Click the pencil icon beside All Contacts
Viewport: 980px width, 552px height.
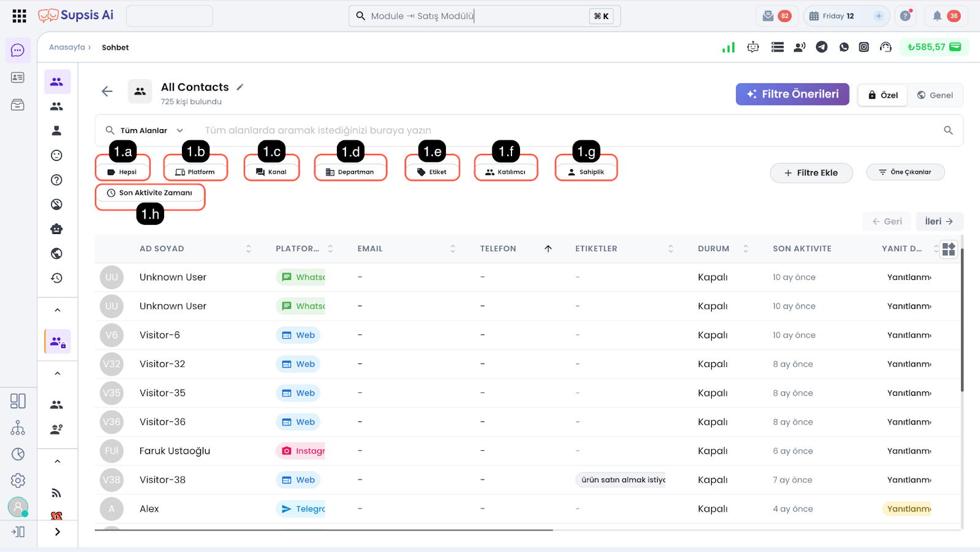[240, 87]
